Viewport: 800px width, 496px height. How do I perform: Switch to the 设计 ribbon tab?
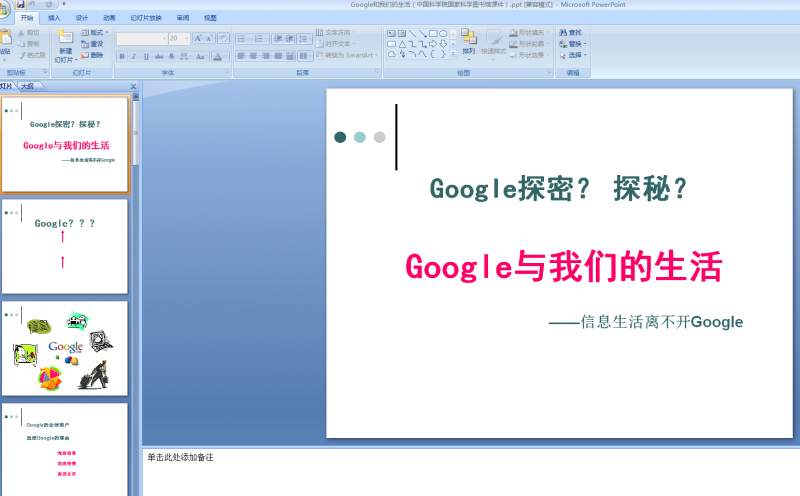pyautogui.click(x=82, y=18)
